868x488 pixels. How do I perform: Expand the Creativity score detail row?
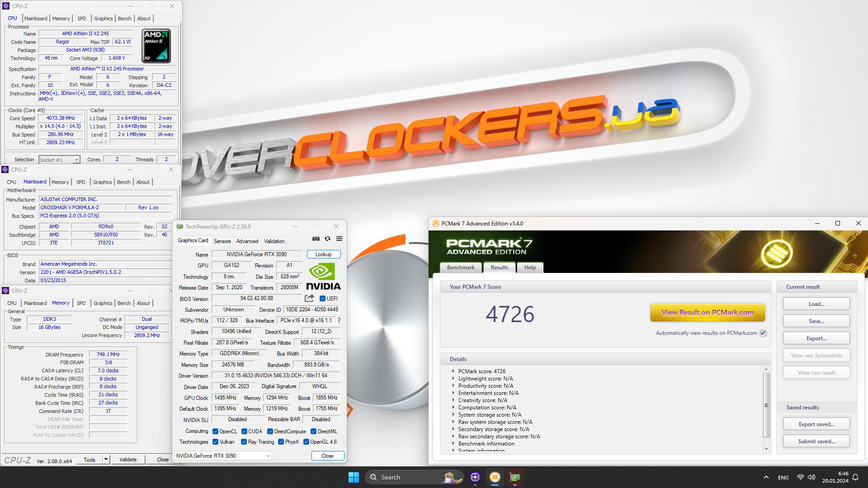(453, 400)
